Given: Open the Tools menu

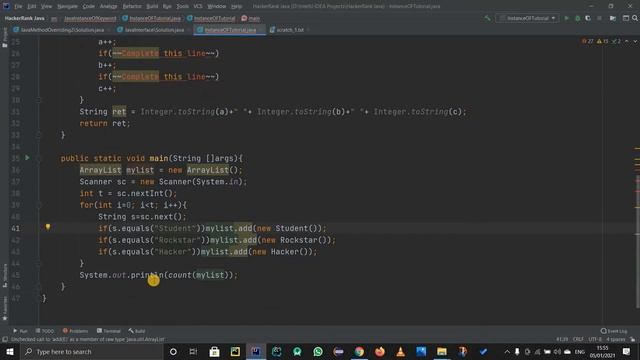Looking at the screenshot, I should tap(182, 6).
